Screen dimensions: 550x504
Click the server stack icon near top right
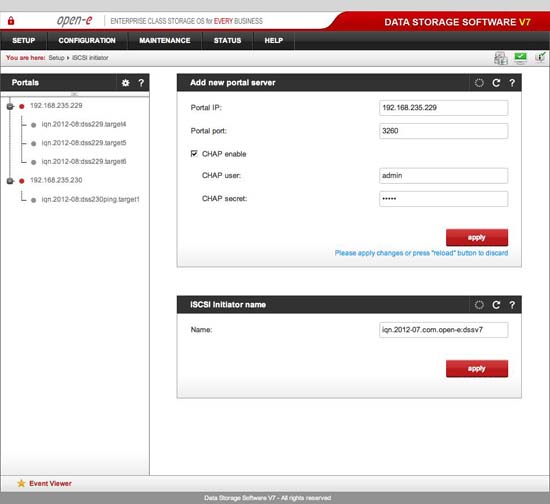pyautogui.click(x=501, y=58)
